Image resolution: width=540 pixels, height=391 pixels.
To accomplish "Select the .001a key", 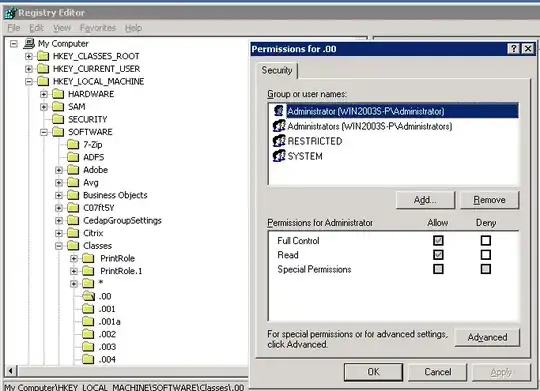I will point(110,322).
